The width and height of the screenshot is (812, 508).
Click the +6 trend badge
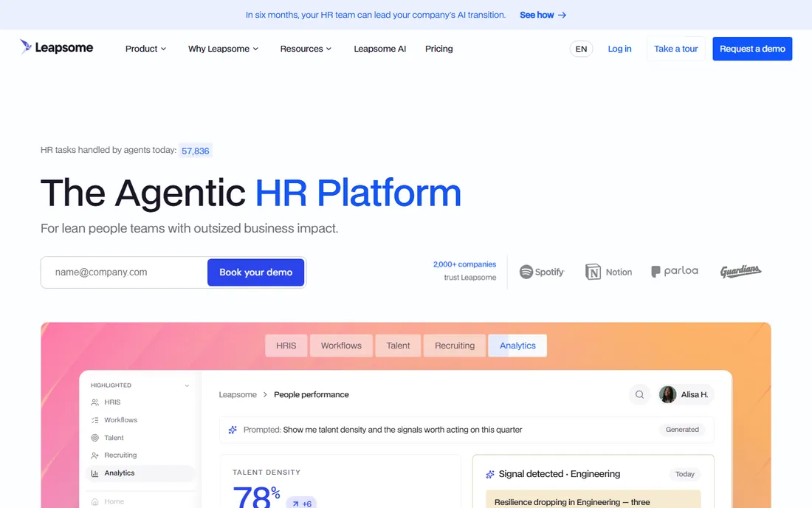[x=301, y=504]
